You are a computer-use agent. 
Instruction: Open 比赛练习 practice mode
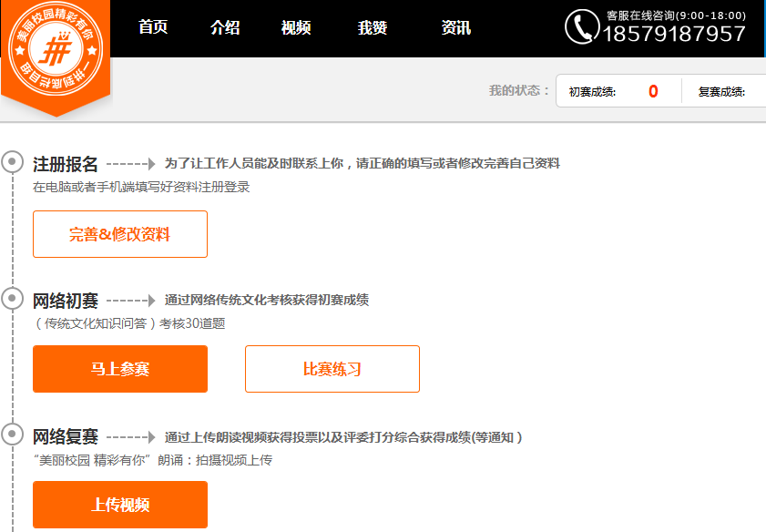[332, 369]
